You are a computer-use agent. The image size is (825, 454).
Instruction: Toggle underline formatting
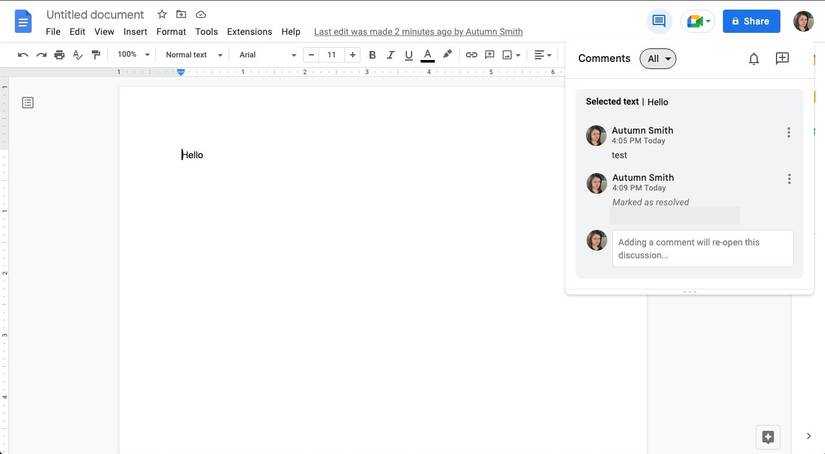pos(409,55)
